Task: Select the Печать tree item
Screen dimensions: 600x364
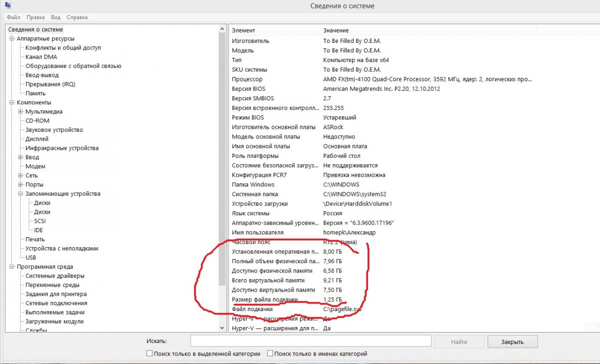Action: pos(35,240)
